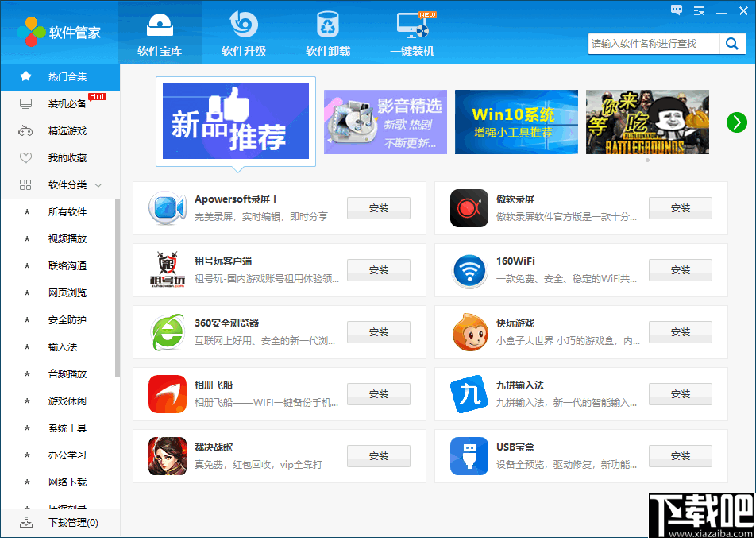Select the 傲软录屏 recorder icon
This screenshot has width=756, height=538.
tap(469, 207)
